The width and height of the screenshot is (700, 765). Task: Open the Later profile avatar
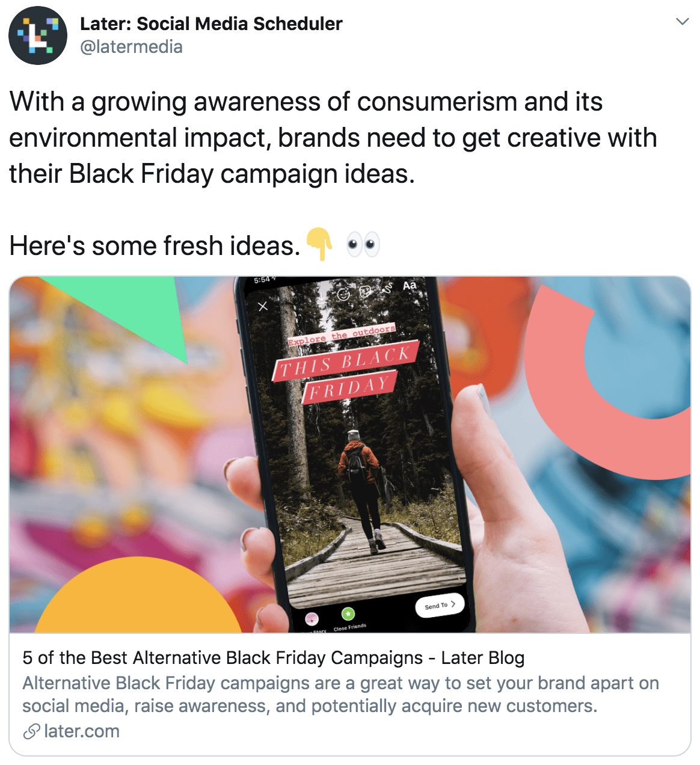pos(38,35)
